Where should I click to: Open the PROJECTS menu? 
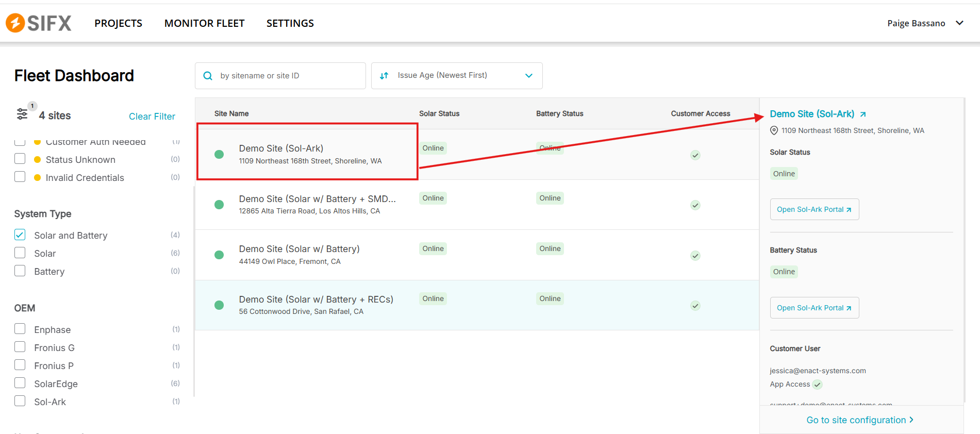tap(118, 23)
